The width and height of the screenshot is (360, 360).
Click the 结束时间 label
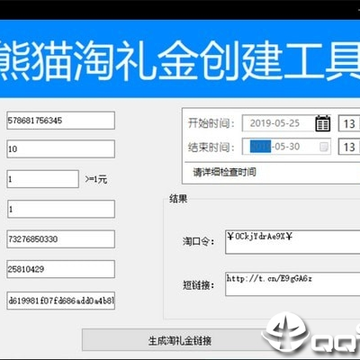pyautogui.click(x=212, y=147)
